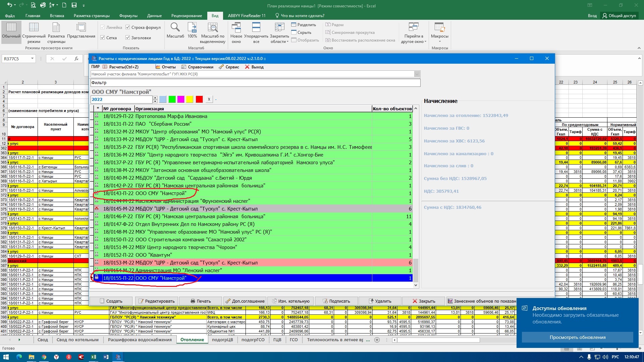Select the red color filter swatch
This screenshot has height=362, width=644.
pos(199,99)
